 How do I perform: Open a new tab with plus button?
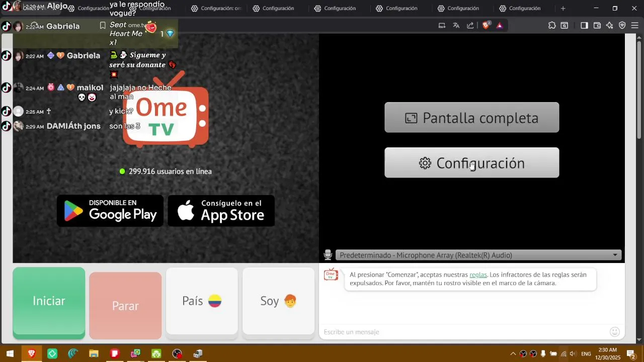pyautogui.click(x=563, y=9)
